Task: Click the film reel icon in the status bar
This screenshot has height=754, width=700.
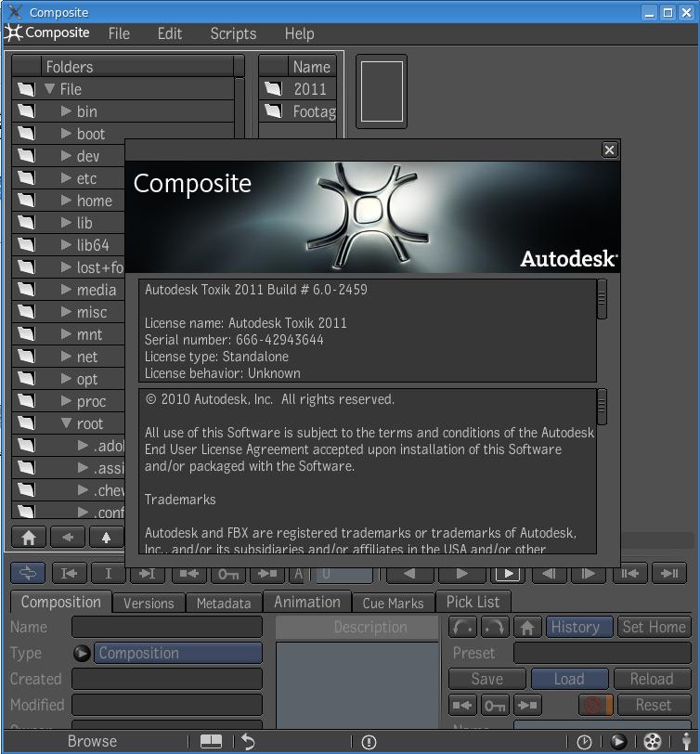Action: (x=653, y=742)
